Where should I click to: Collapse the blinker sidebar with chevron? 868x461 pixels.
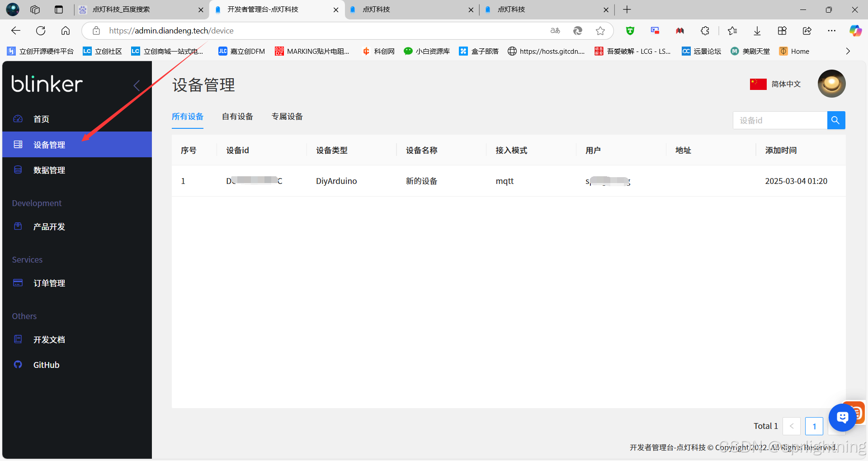click(137, 85)
